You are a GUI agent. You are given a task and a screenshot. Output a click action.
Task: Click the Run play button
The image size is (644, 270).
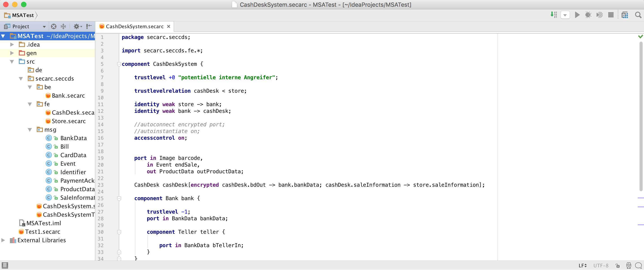(x=577, y=15)
